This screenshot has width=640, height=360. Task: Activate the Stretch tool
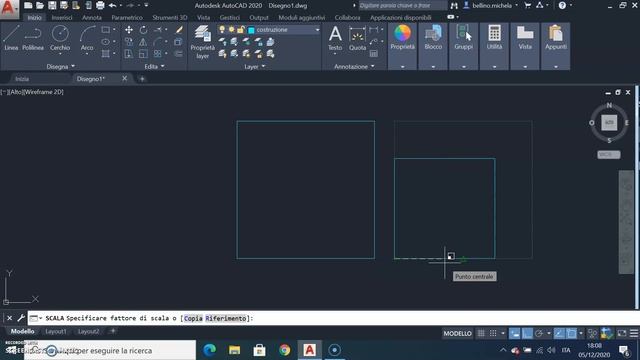click(x=129, y=53)
